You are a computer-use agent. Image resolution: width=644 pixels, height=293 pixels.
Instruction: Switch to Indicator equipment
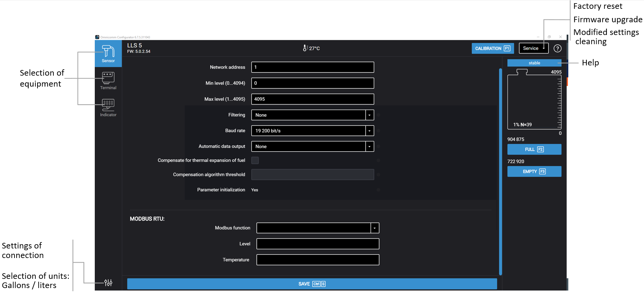(108, 108)
